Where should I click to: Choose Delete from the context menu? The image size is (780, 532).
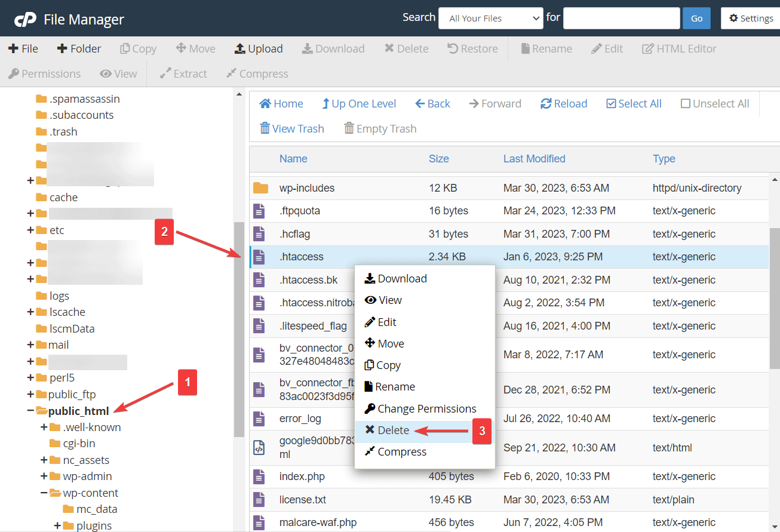pyautogui.click(x=393, y=430)
